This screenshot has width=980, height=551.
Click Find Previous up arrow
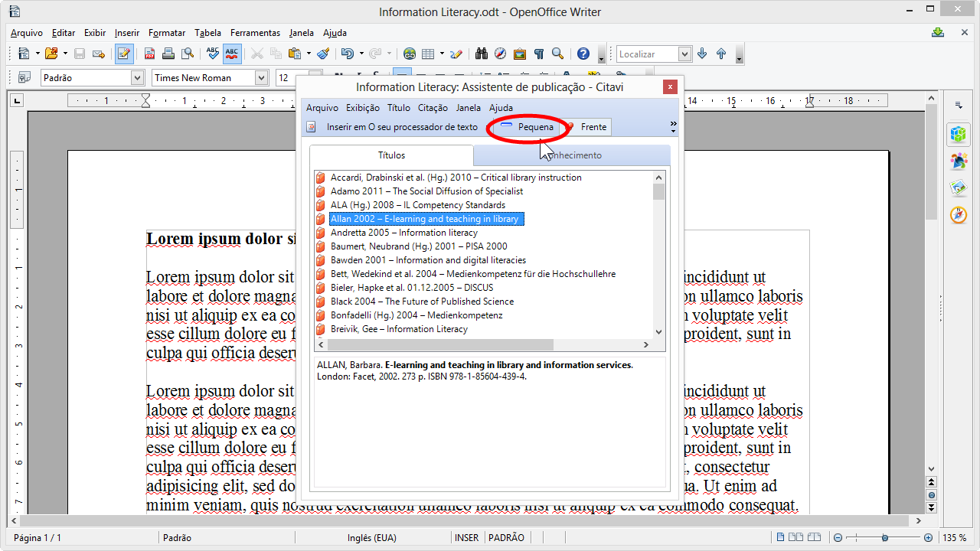click(721, 54)
